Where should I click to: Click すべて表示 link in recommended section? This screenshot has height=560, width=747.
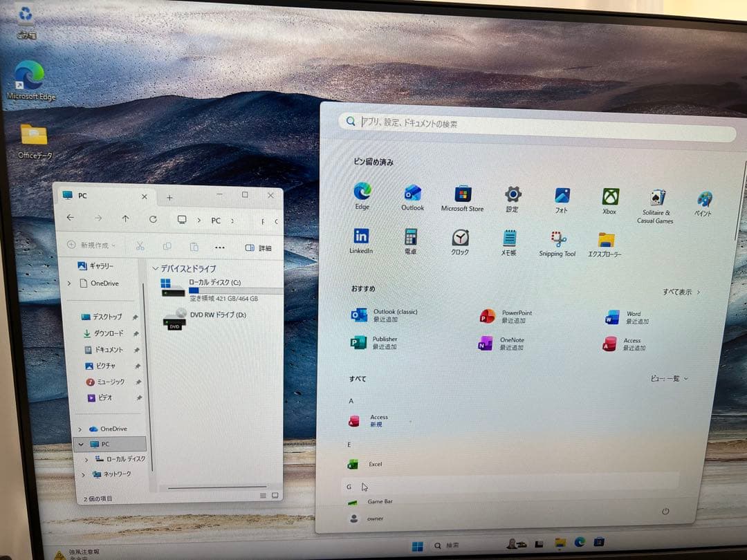coord(681,292)
